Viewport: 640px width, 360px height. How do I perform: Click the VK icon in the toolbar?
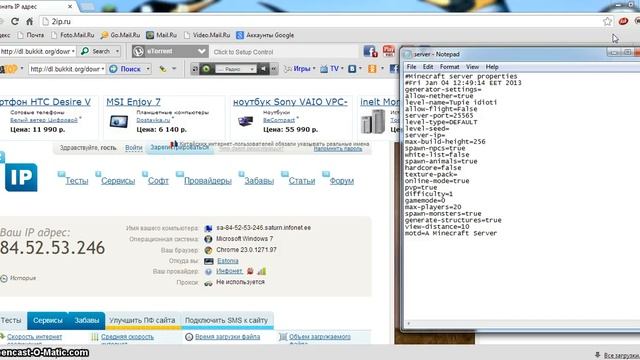tap(352, 69)
